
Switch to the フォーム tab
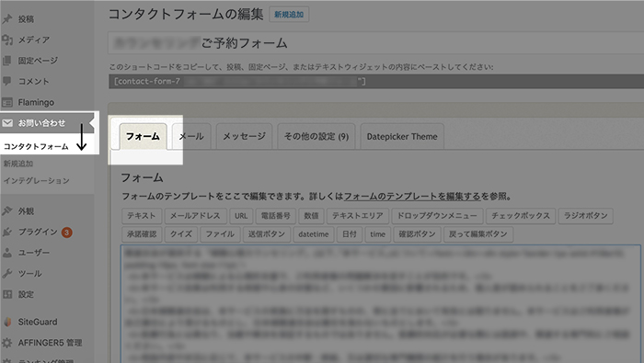tap(143, 136)
